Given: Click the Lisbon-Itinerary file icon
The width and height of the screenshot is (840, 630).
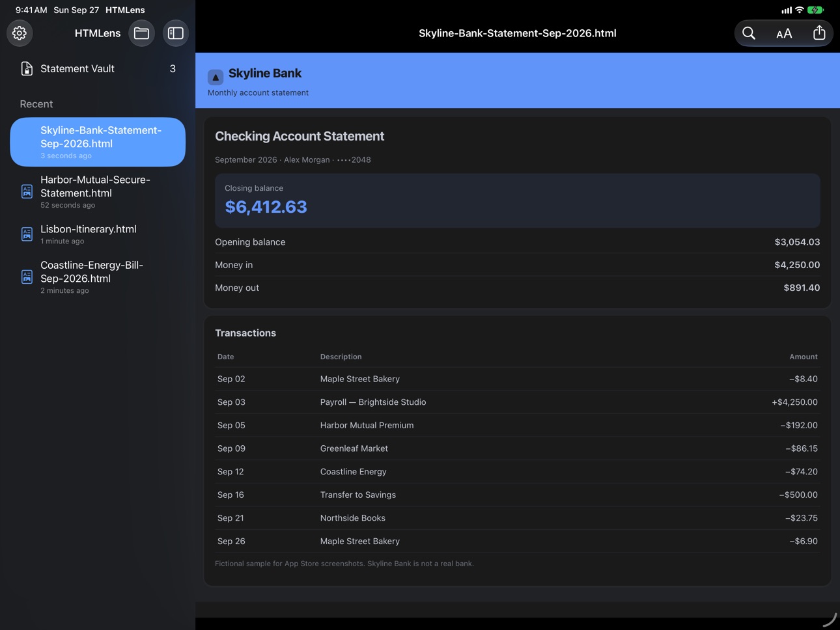Looking at the screenshot, I should click(27, 234).
